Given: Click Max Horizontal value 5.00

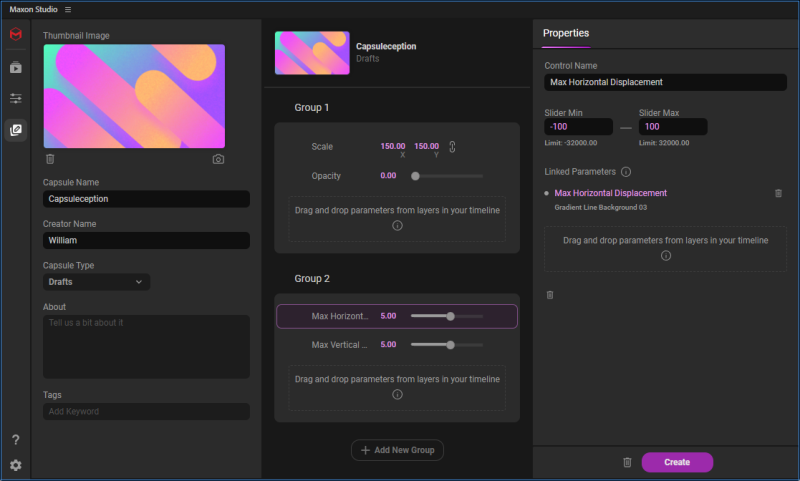Looking at the screenshot, I should (x=388, y=316).
